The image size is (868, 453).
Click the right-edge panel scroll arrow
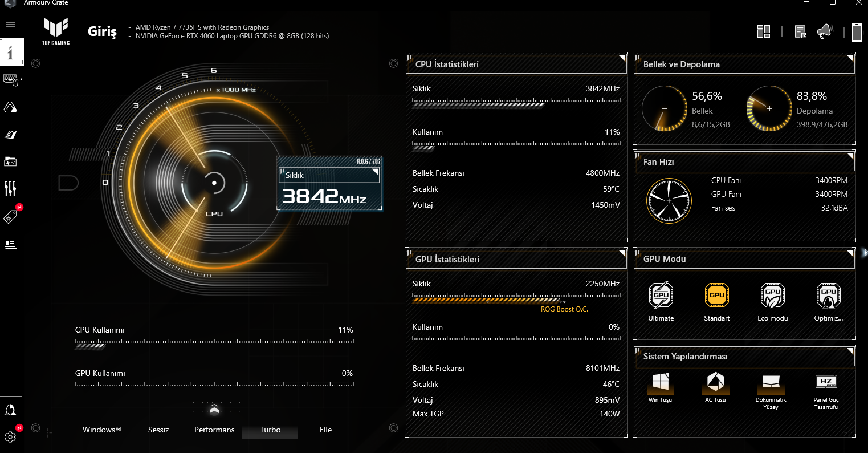point(865,252)
